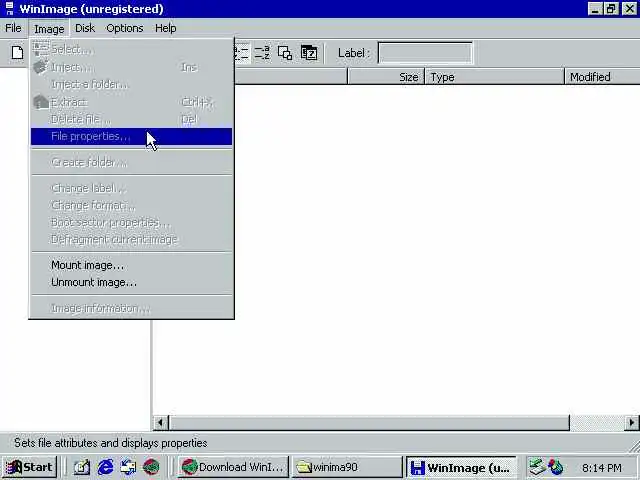The height and width of the screenshot is (480, 640).
Task: Click the third quick launch icon
Action: [129, 467]
